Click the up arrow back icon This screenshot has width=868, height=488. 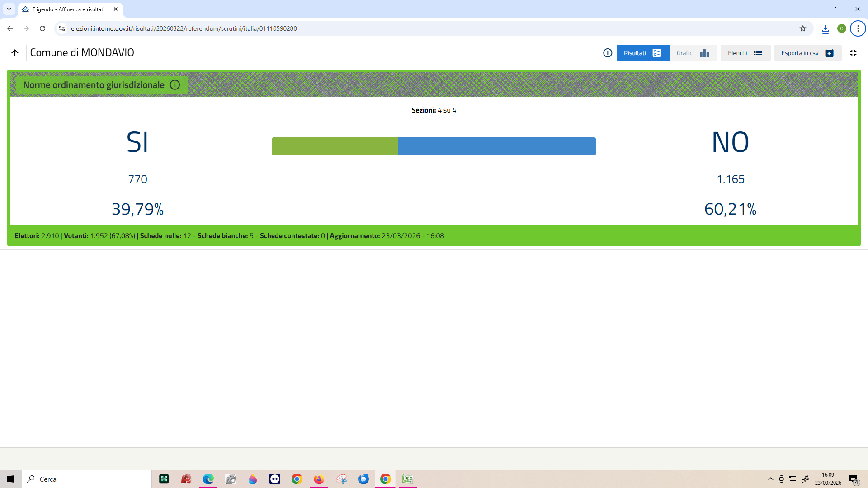coord(15,53)
